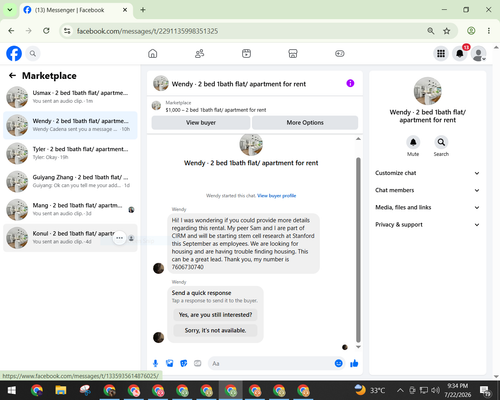
Task: Open the notifications bell with badge
Action: [x=460, y=53]
